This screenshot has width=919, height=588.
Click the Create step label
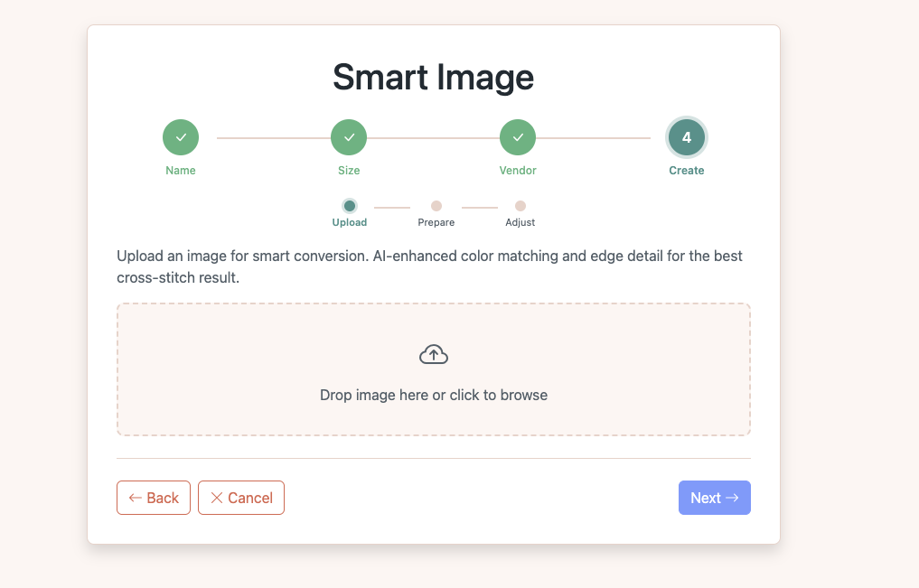coord(686,170)
